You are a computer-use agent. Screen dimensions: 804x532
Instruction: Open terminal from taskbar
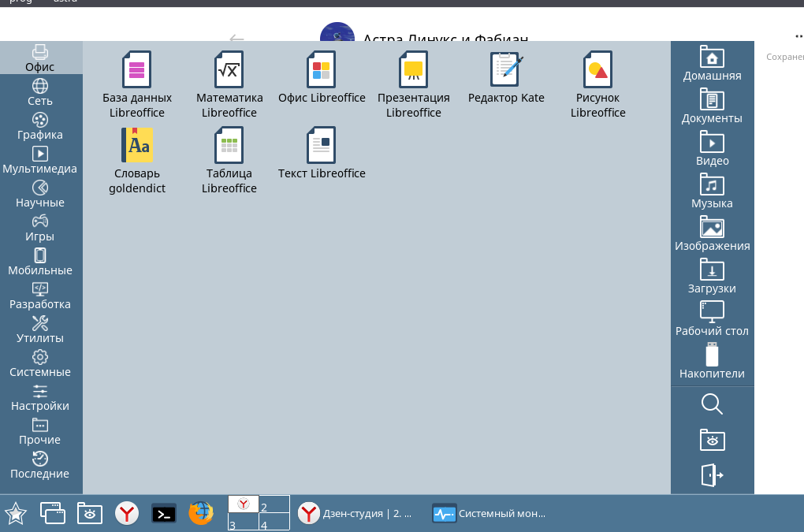tap(164, 514)
